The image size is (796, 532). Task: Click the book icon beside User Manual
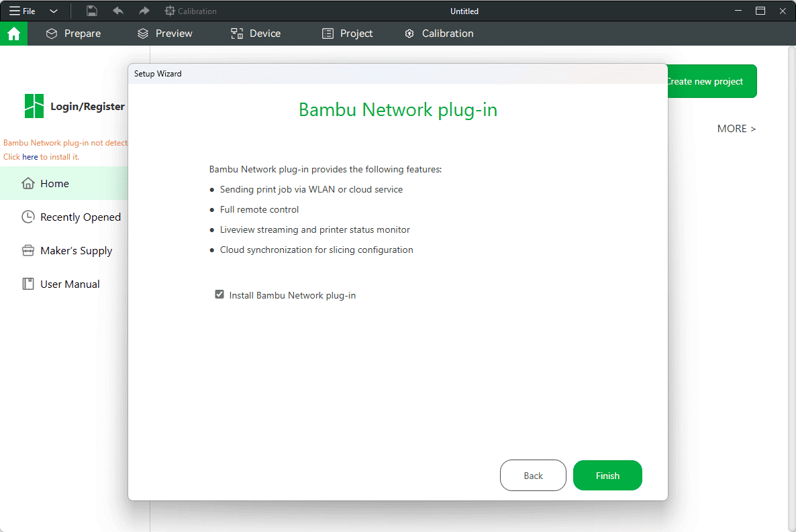[x=28, y=284]
